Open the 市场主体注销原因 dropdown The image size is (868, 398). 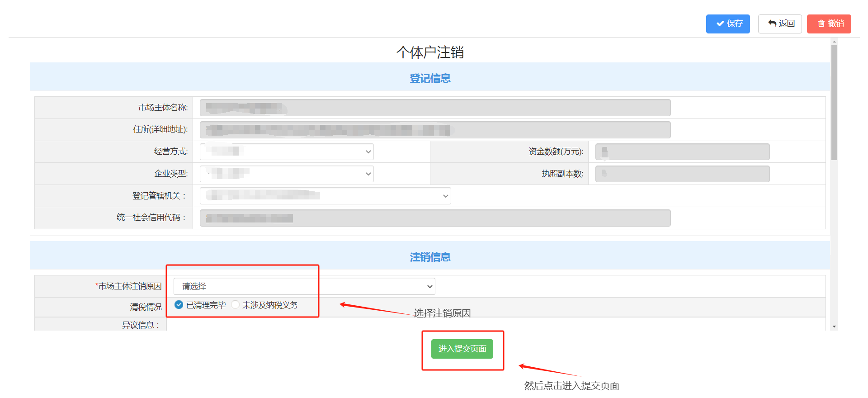304,286
